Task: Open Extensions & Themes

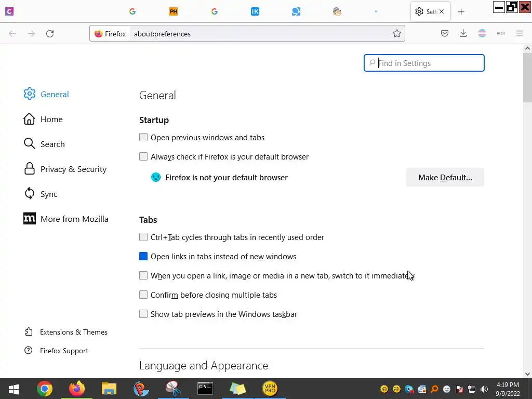Action: click(66, 332)
